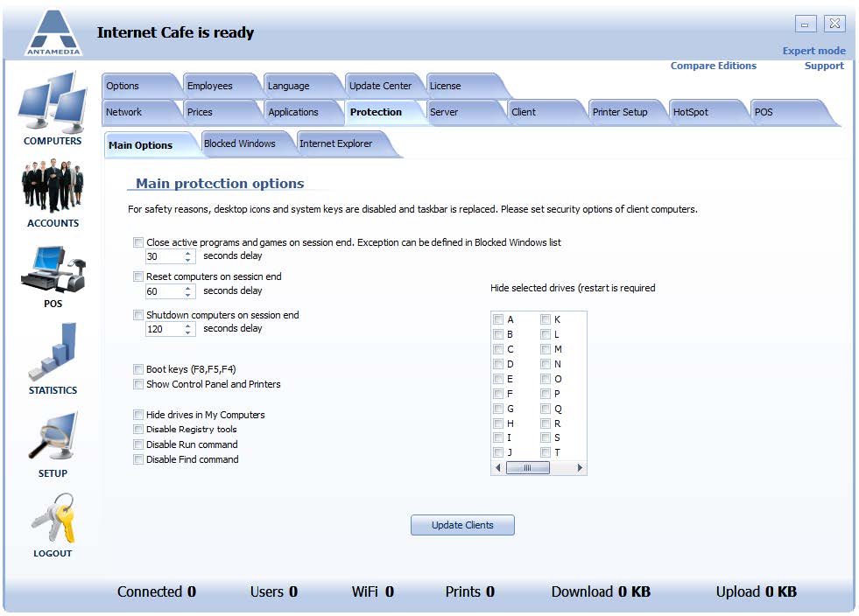
Task: Open the Client tab
Action: (546, 112)
